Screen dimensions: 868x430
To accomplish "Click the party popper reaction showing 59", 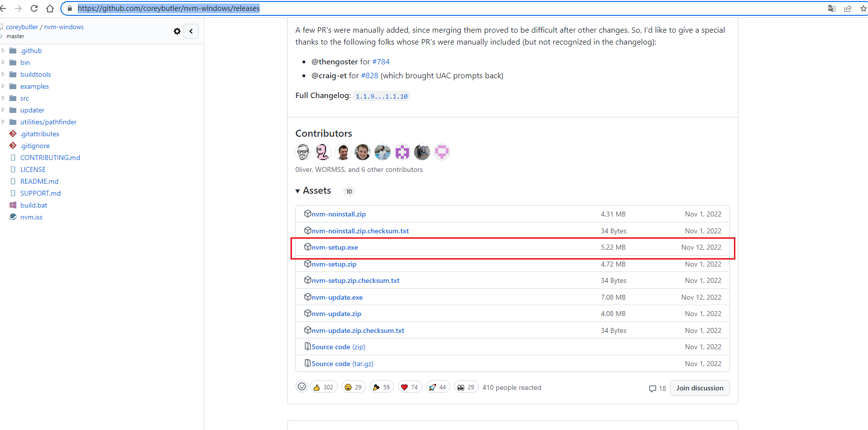I will pyautogui.click(x=382, y=387).
